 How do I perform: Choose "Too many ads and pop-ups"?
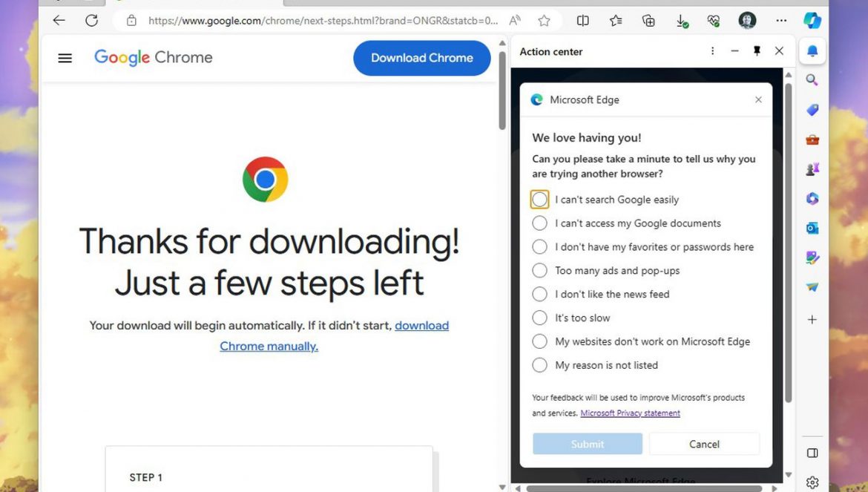(x=540, y=271)
